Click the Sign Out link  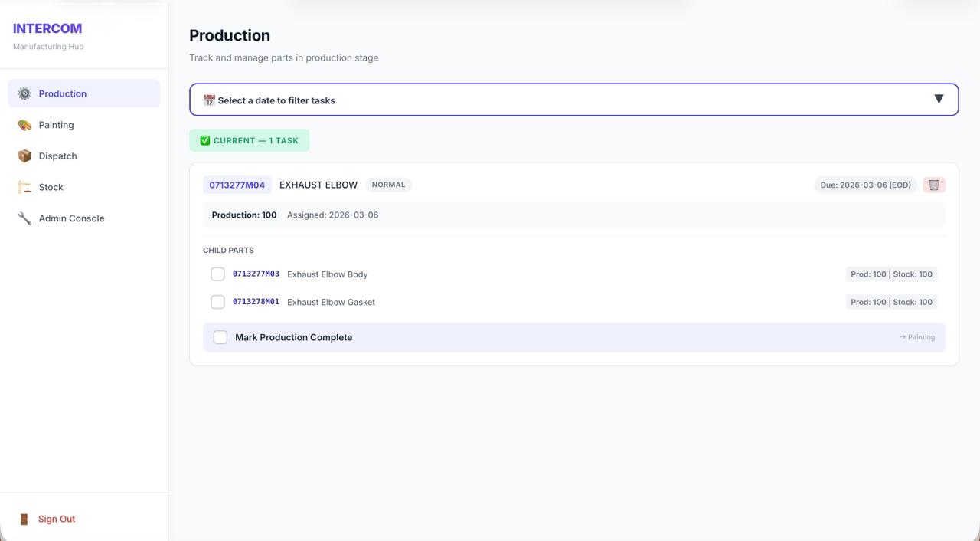tap(57, 519)
